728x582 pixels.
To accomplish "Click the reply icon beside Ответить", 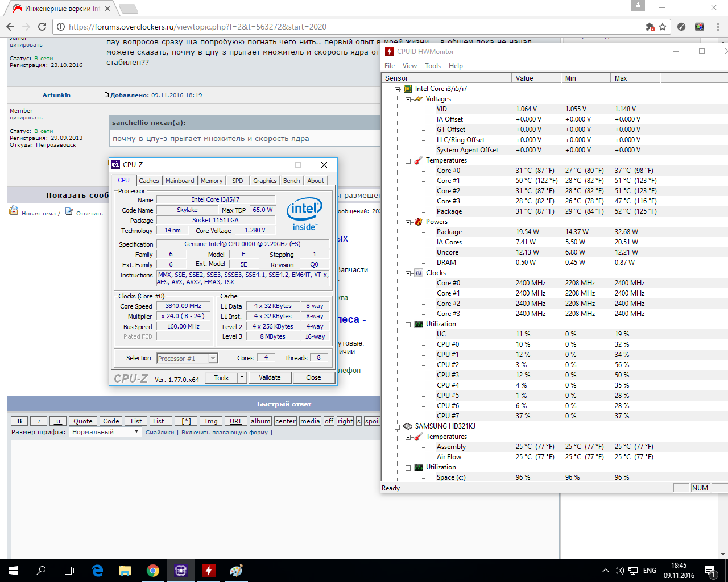I will pyautogui.click(x=69, y=211).
